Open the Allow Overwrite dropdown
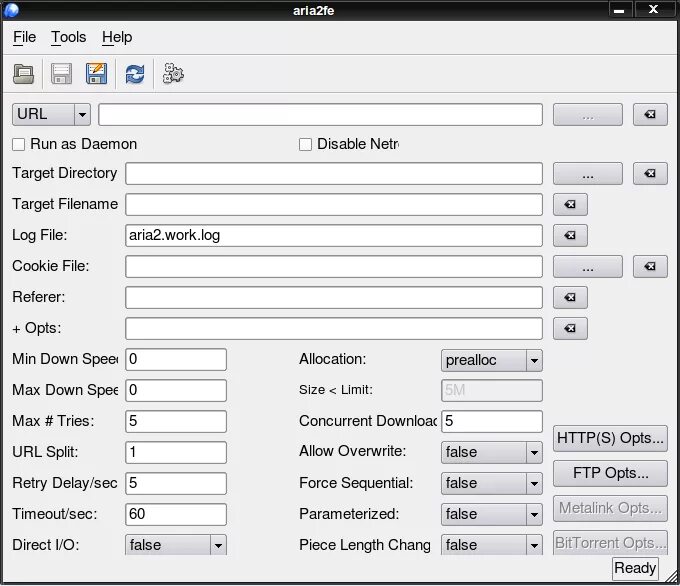The height and width of the screenshot is (586, 680). coord(492,452)
